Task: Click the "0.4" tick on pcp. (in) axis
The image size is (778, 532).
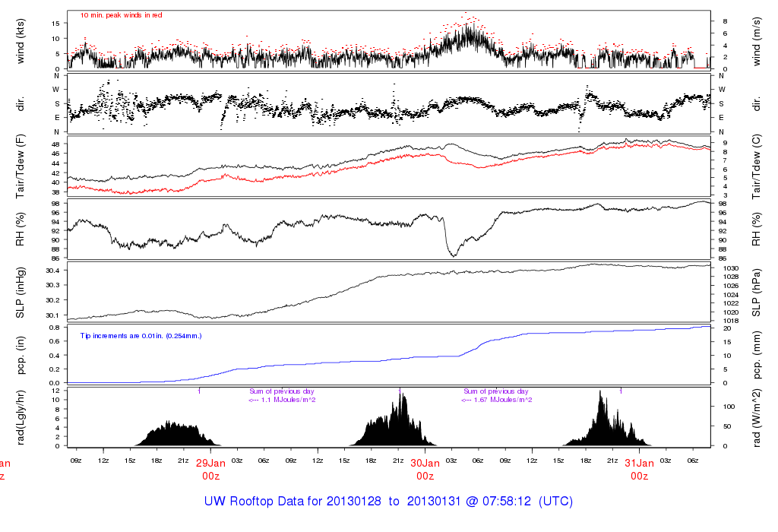Action: (x=55, y=356)
